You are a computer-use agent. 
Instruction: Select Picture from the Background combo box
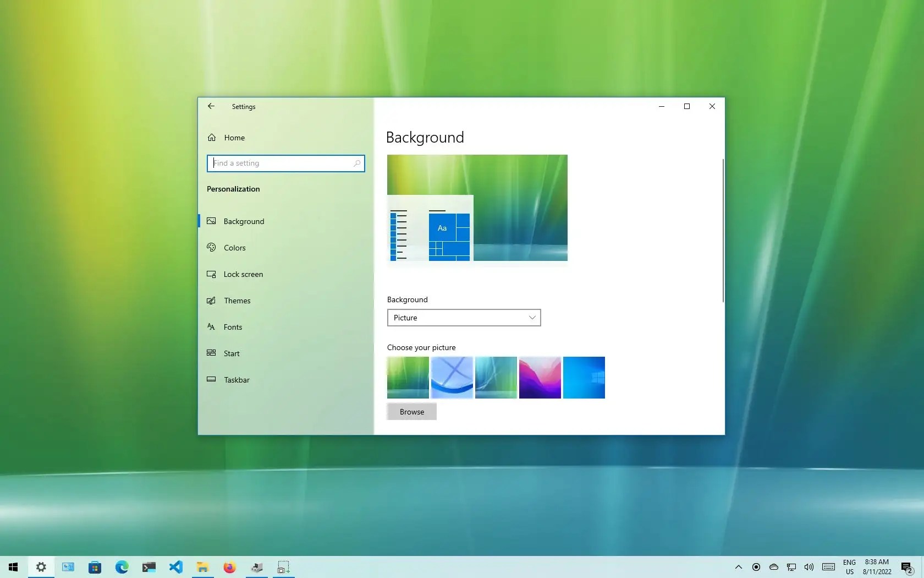point(464,318)
